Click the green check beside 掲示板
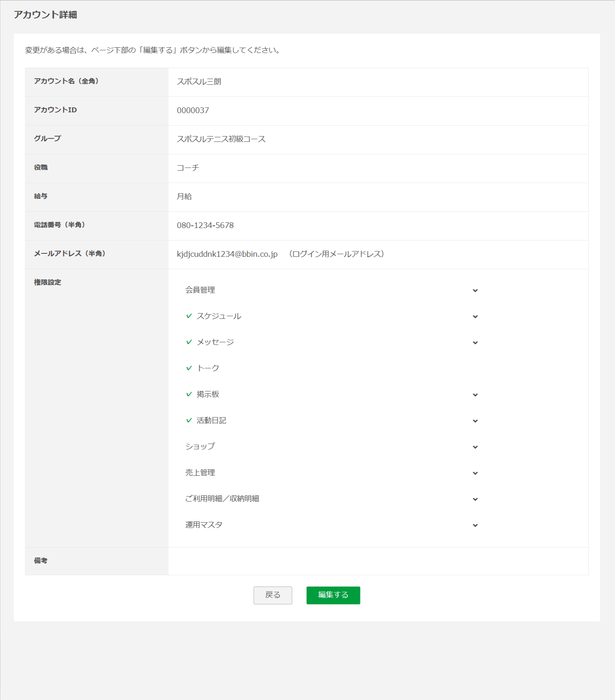The height and width of the screenshot is (700, 615). tap(189, 394)
